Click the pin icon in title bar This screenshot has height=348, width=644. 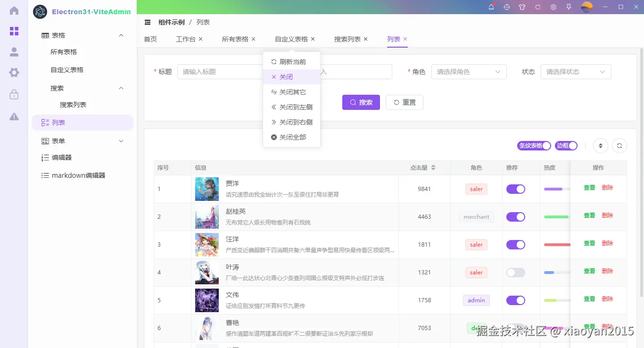click(569, 7)
